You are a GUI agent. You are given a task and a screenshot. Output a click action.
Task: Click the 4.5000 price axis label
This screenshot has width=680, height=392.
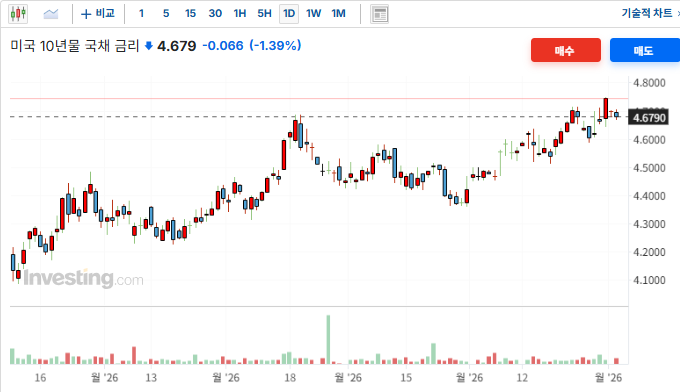tap(649, 168)
